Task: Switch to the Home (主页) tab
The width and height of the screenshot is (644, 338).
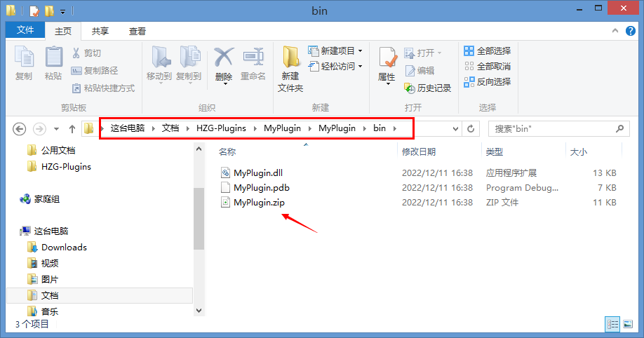Action: tap(63, 32)
